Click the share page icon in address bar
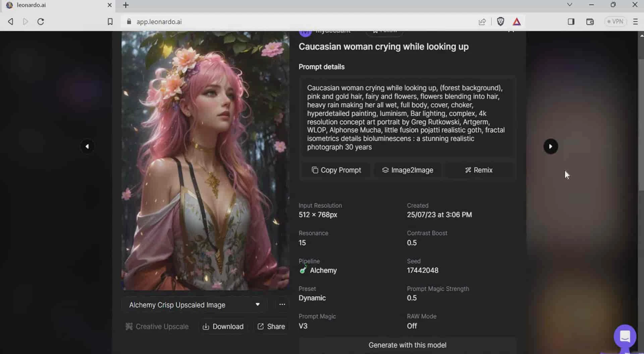Image resolution: width=644 pixels, height=354 pixels. 482,22
